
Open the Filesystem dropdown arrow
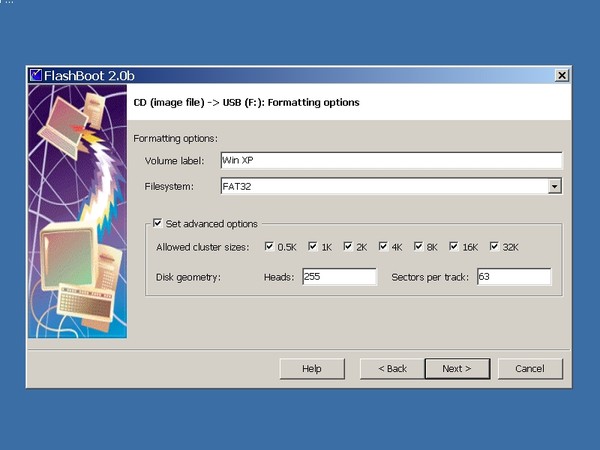[554, 186]
